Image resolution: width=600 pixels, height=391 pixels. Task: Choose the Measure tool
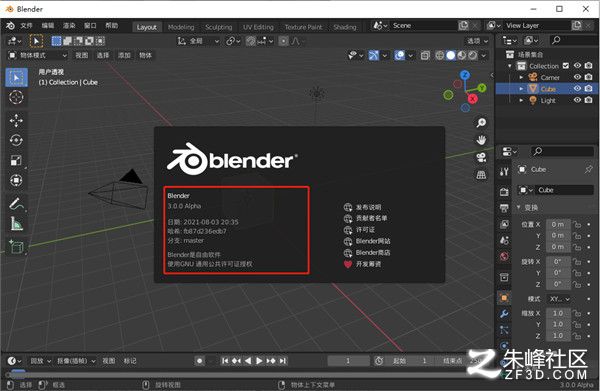pyautogui.click(x=16, y=224)
